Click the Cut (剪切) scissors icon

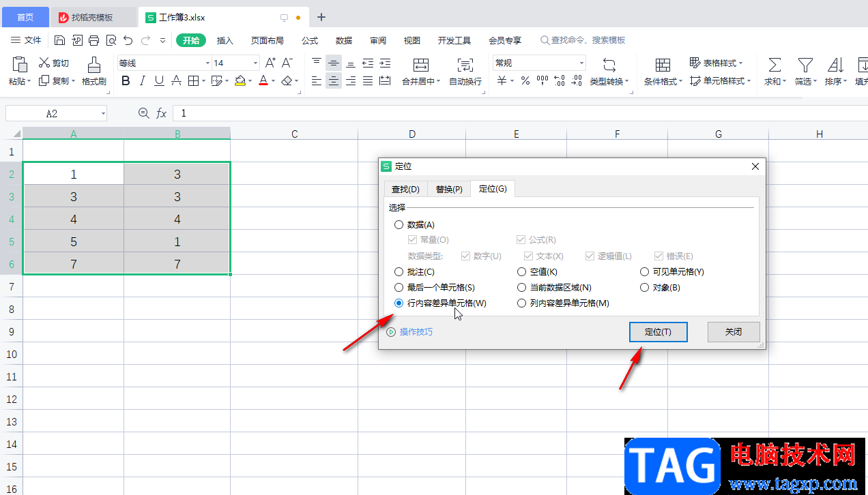click(44, 63)
